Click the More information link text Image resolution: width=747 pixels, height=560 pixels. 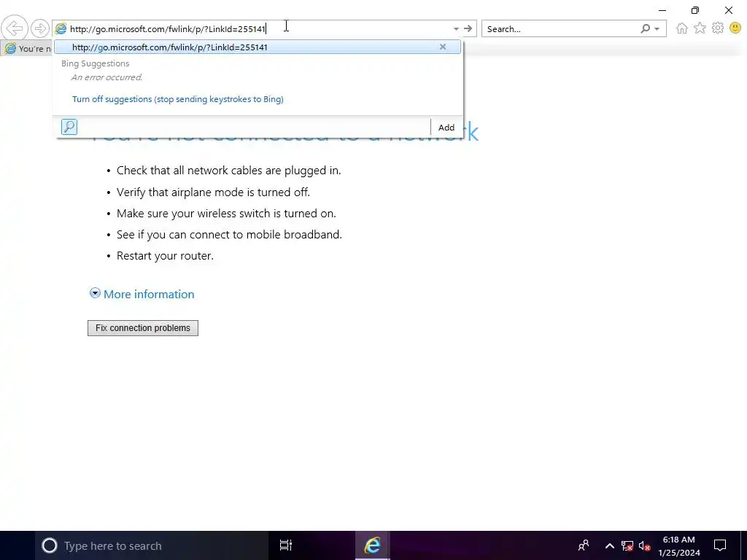(149, 295)
